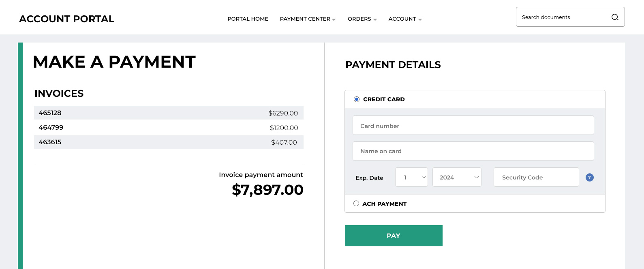The image size is (644, 269).
Task: Click the search magnifier icon
Action: pyautogui.click(x=615, y=17)
